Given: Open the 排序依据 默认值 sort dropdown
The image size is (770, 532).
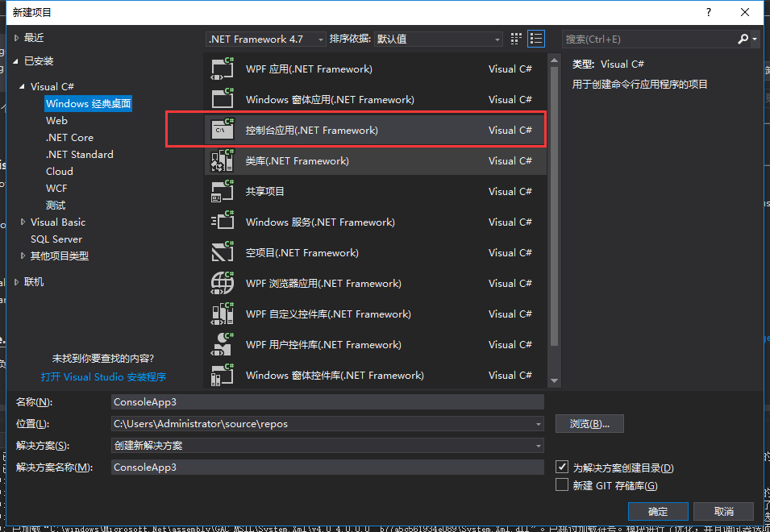Looking at the screenshot, I should pos(438,39).
